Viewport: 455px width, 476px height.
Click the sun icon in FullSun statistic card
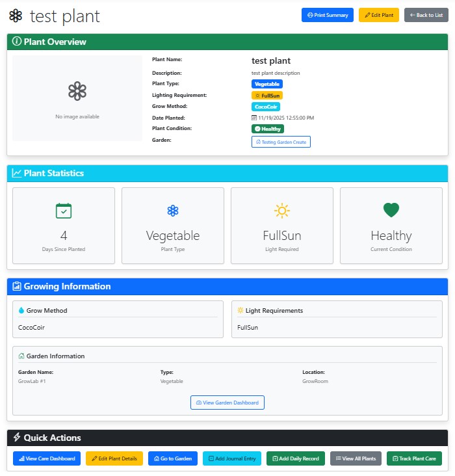click(x=281, y=211)
